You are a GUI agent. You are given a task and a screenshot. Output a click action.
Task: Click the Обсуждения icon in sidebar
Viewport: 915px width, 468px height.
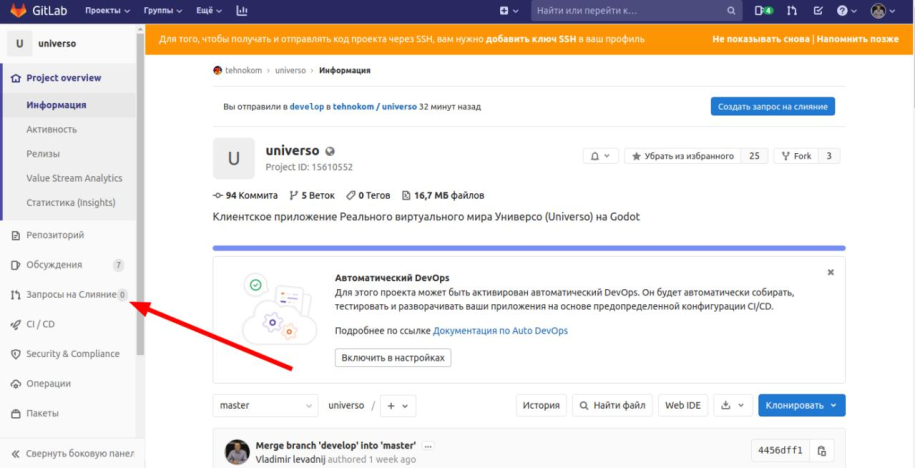16,265
